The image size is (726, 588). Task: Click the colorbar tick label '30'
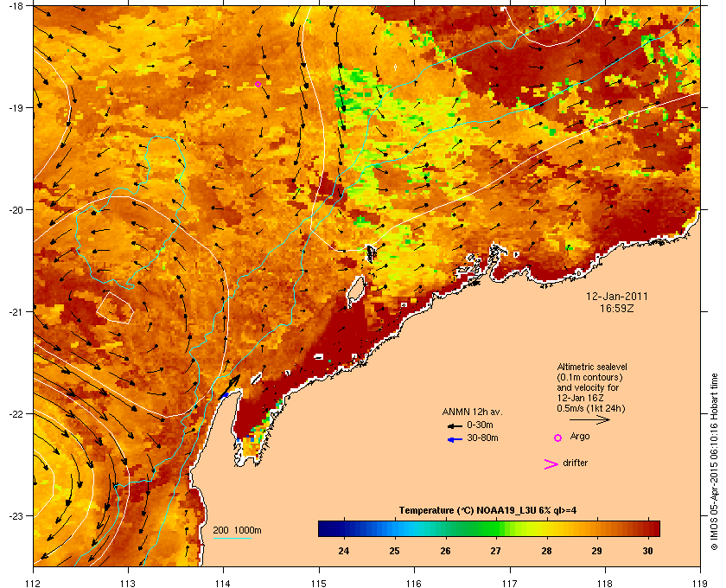(x=647, y=551)
